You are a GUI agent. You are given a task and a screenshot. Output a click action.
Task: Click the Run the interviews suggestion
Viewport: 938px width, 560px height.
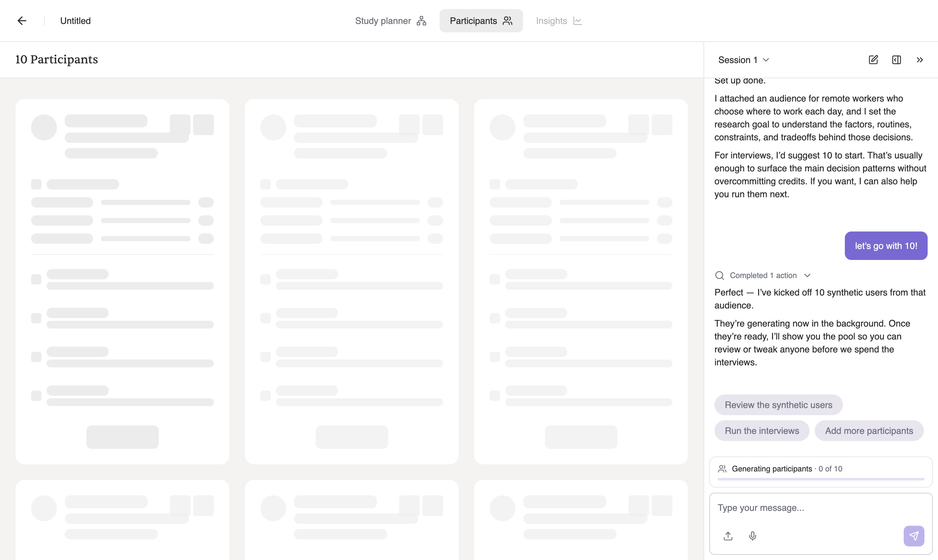762,431
